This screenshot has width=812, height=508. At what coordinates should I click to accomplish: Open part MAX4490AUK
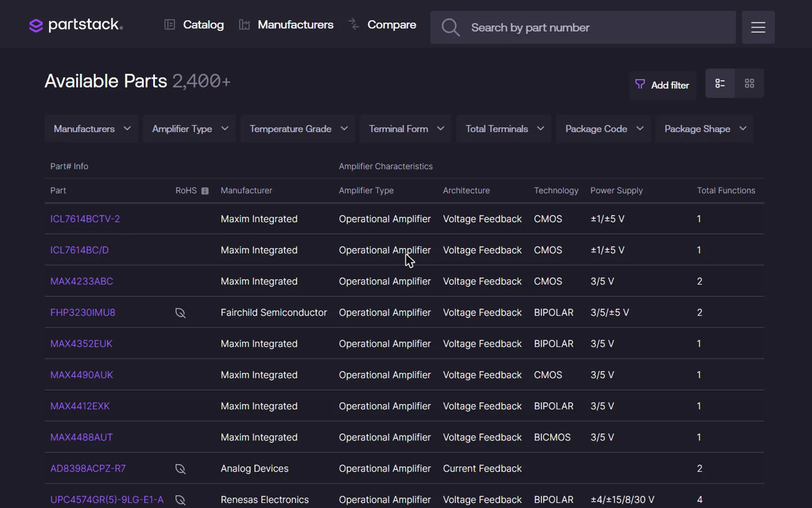(x=82, y=375)
